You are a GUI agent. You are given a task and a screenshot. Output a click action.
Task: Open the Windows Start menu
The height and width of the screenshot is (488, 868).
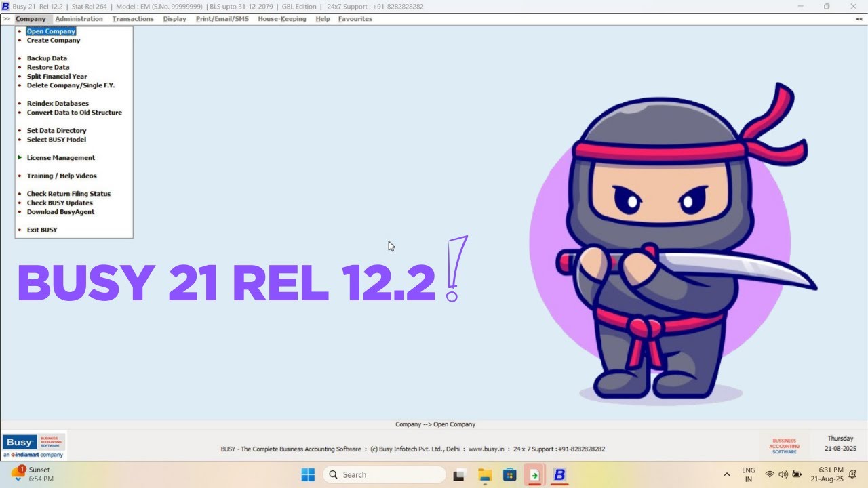(x=308, y=474)
